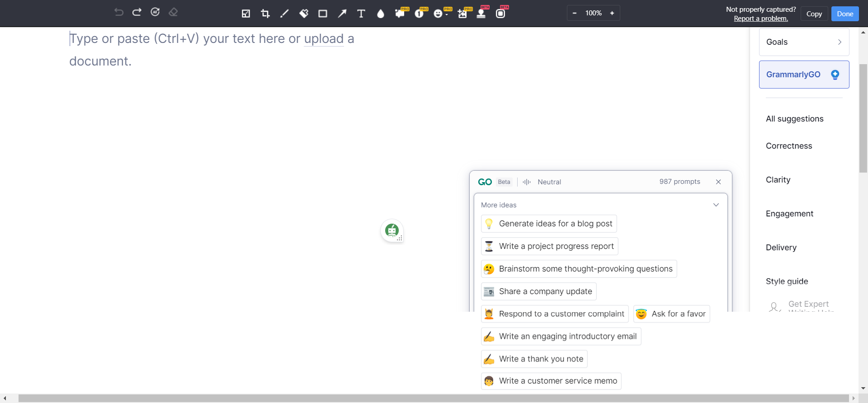868x403 pixels.
Task: Switch to Delivery suggestions
Action: click(781, 248)
